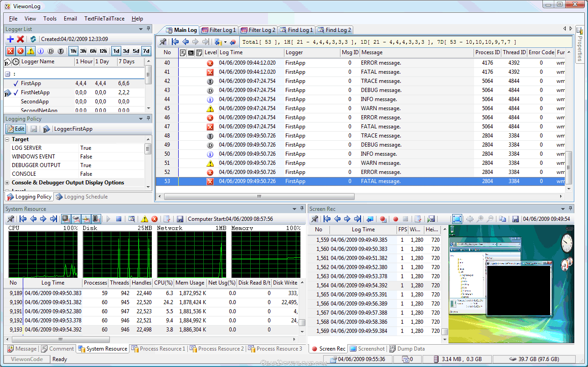588x367 pixels.
Task: Expand Console & Debugger Output Display Options
Action: [7, 183]
